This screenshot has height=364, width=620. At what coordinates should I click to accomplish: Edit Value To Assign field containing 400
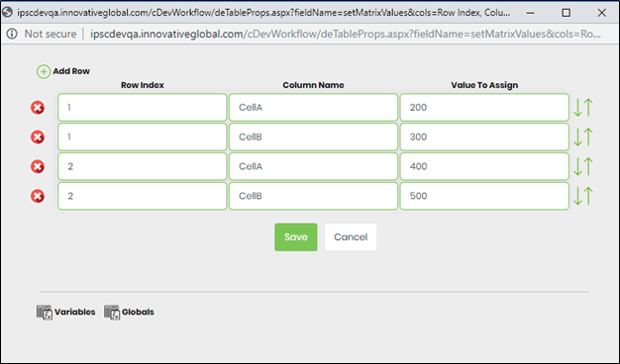tap(484, 166)
